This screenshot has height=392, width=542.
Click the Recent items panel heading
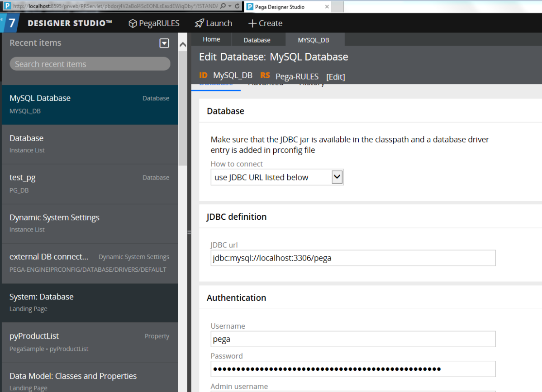[35, 43]
